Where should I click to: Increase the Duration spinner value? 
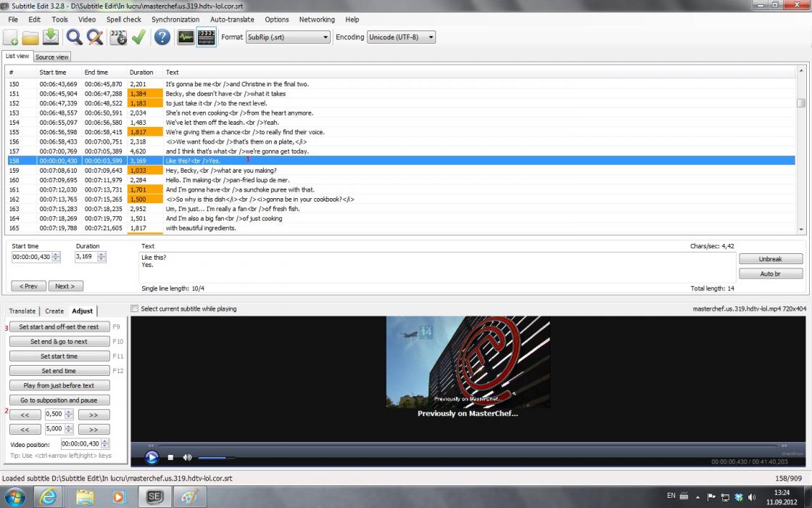(x=101, y=254)
